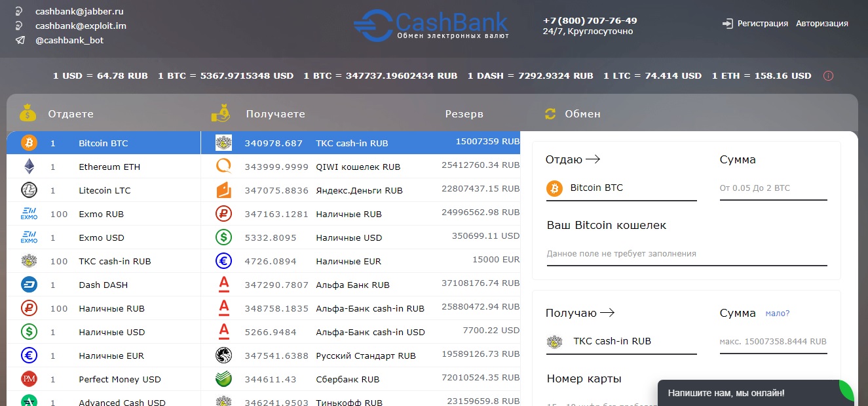This screenshot has height=406, width=868.
Task: Select the Dash DASH icon
Action: tap(29, 285)
